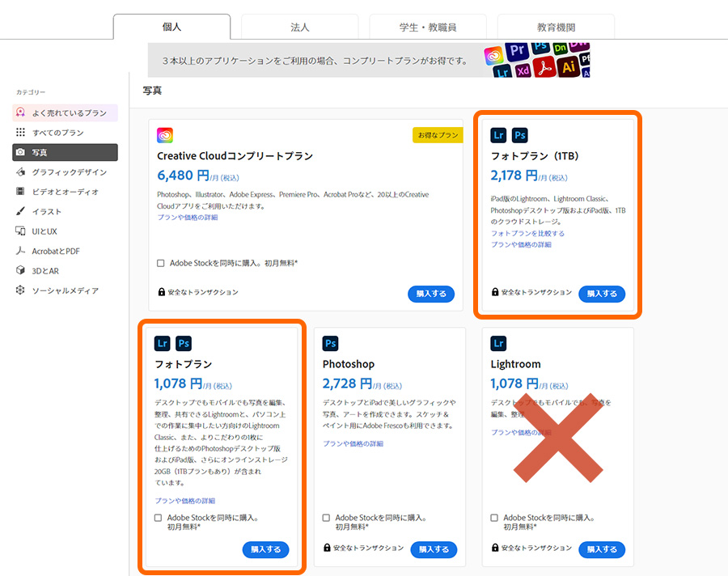This screenshot has width=728, height=576.
Task: Click the Acrobat icon beside AcrobatとPDF
Action: 20,251
